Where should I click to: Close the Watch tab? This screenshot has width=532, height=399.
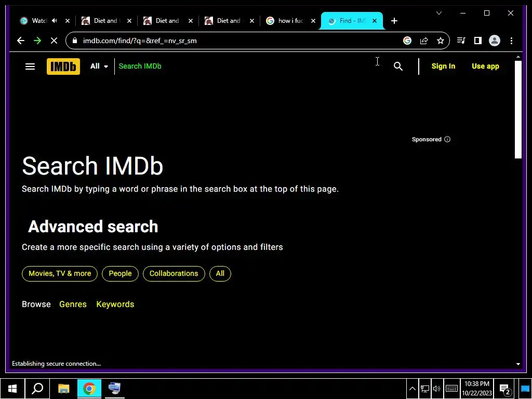tap(67, 21)
